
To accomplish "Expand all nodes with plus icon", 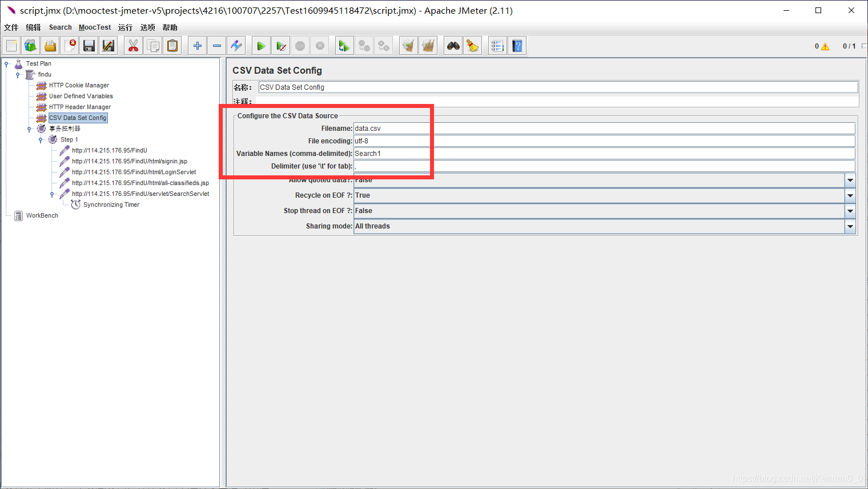I will [x=198, y=46].
